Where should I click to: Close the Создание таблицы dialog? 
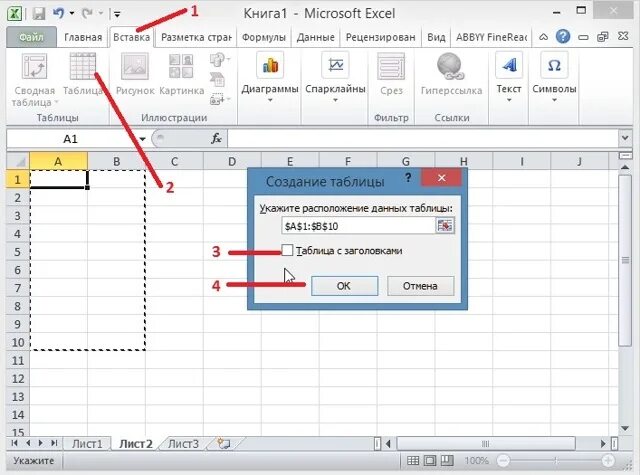pyautogui.click(x=441, y=178)
